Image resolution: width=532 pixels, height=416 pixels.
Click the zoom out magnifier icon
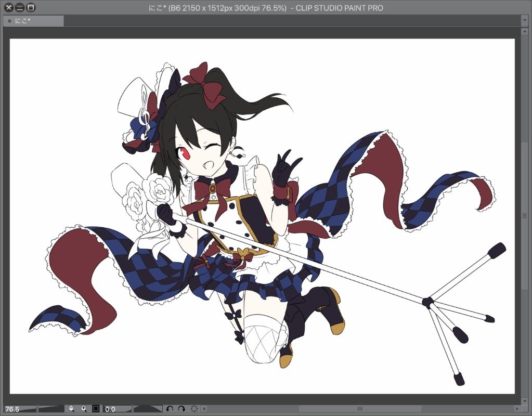[x=71, y=409]
